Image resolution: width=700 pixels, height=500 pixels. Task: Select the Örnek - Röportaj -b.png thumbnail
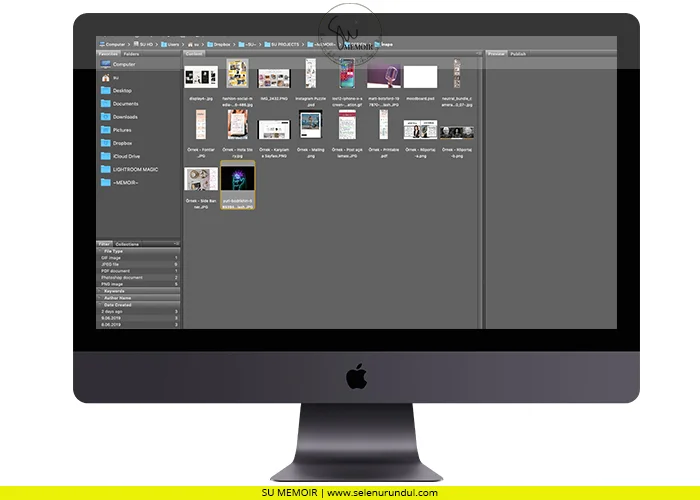click(x=457, y=133)
